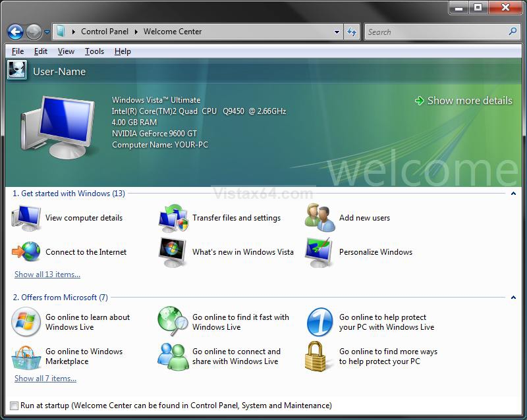Open the View menu
Viewport: 527px width, 420px height.
tap(67, 51)
